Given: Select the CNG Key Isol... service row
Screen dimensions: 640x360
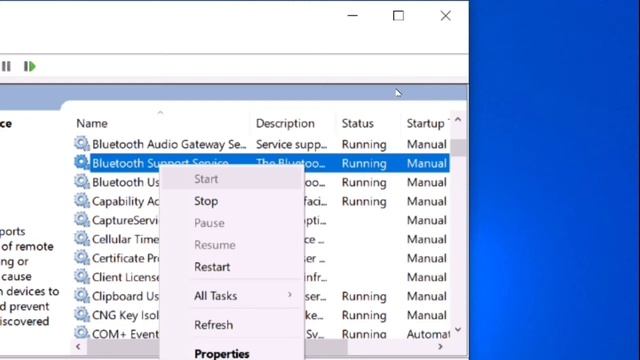Looking at the screenshot, I should coord(126,315).
